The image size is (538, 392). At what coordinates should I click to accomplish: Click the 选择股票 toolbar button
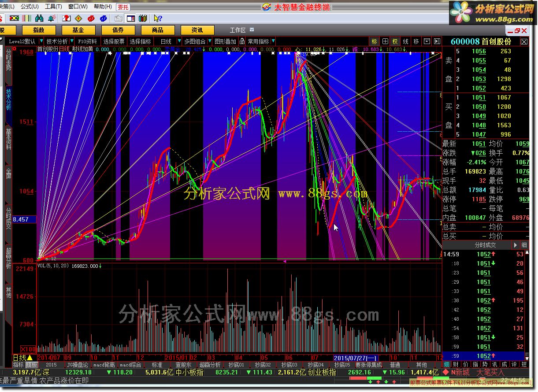point(114,41)
